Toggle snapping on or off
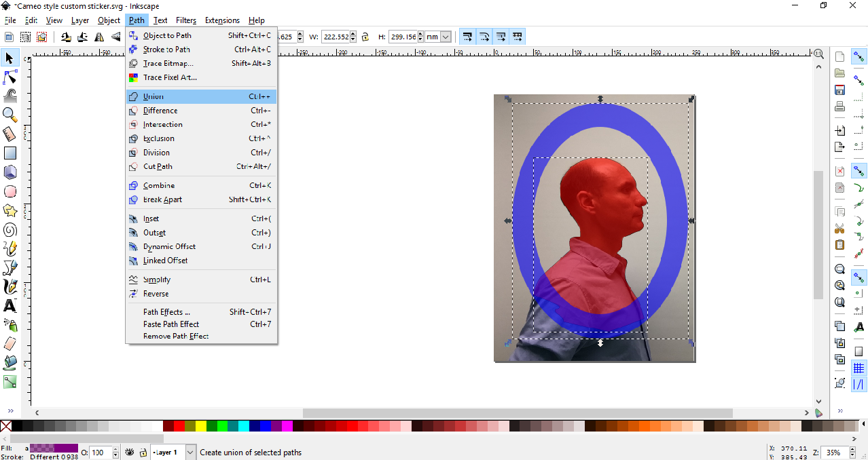Screen dimensions: 868x460 pos(859,56)
